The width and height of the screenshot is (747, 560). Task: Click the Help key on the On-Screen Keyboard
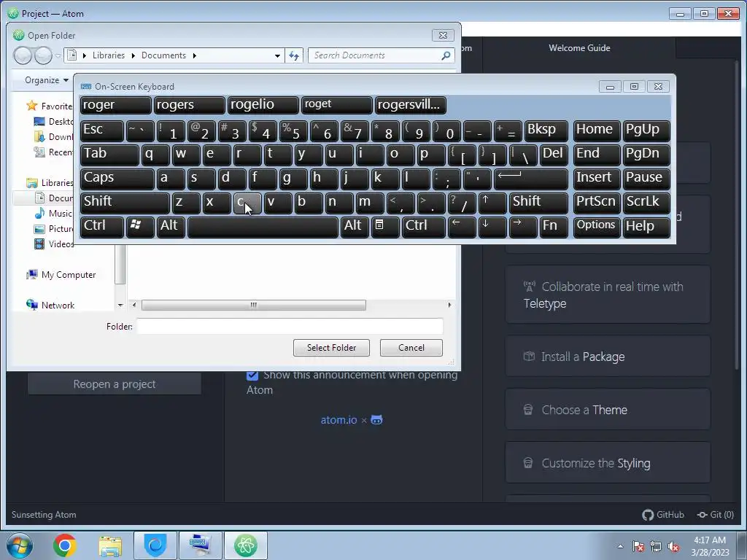coord(646,227)
